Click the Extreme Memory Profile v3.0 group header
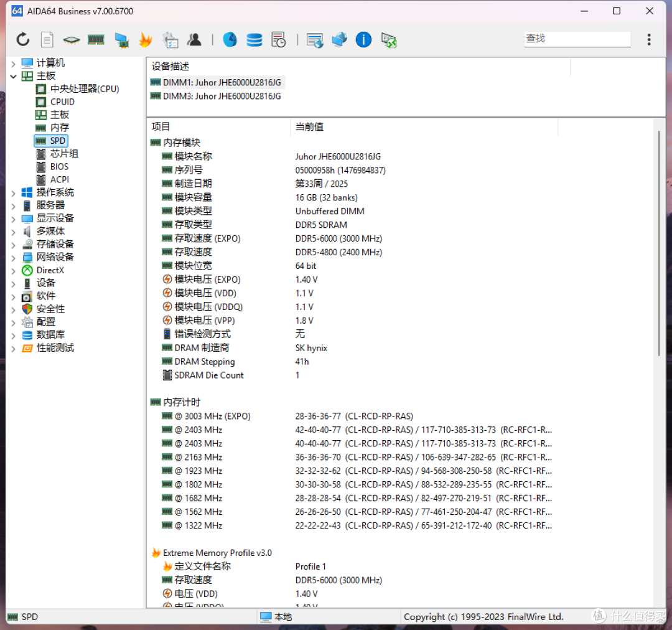This screenshot has height=630, width=672. [212, 553]
